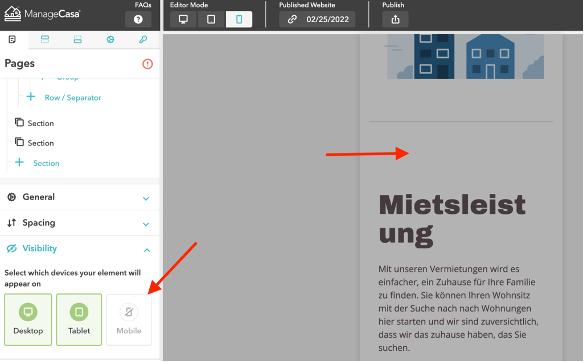The width and height of the screenshot is (584, 362).
Task: Click the Spacing arrows icon
Action: pos(12,223)
